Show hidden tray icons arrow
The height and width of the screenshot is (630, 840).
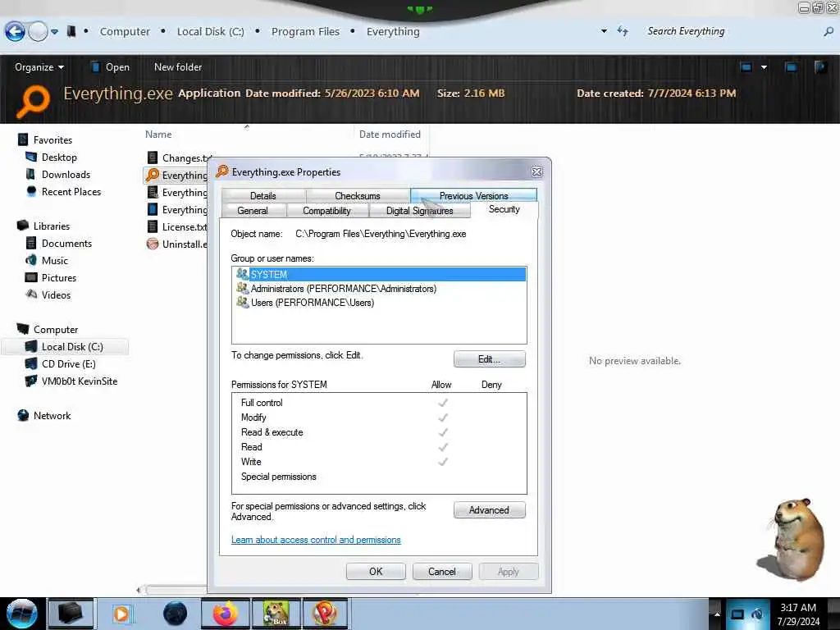717,614
